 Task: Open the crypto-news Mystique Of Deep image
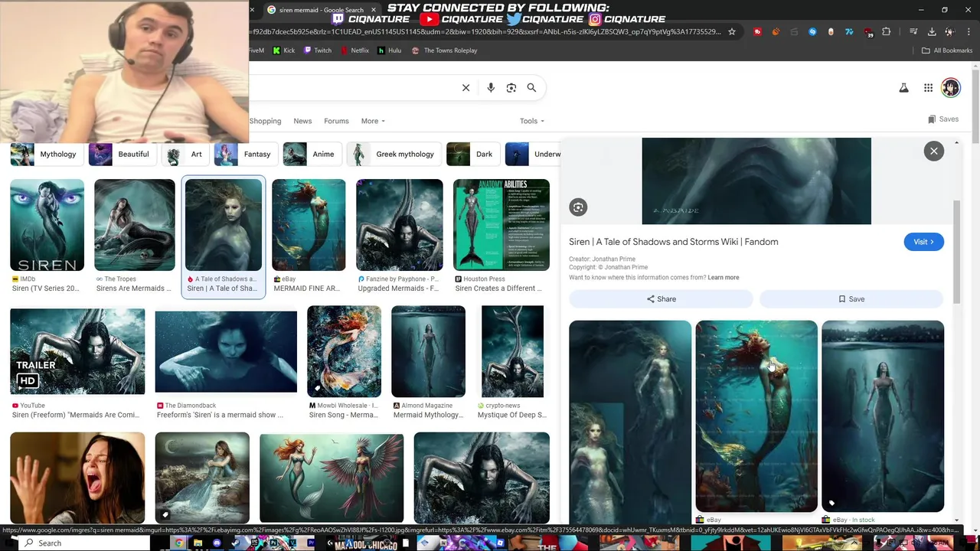512,352
